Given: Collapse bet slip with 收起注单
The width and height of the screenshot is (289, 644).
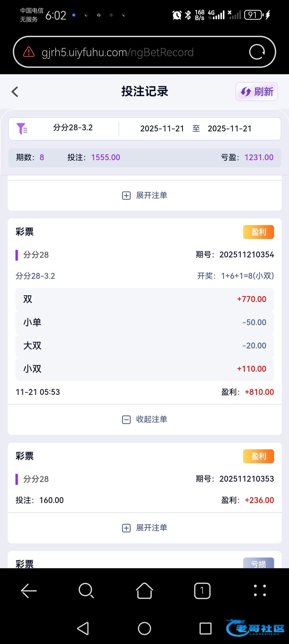Looking at the screenshot, I should point(144,419).
